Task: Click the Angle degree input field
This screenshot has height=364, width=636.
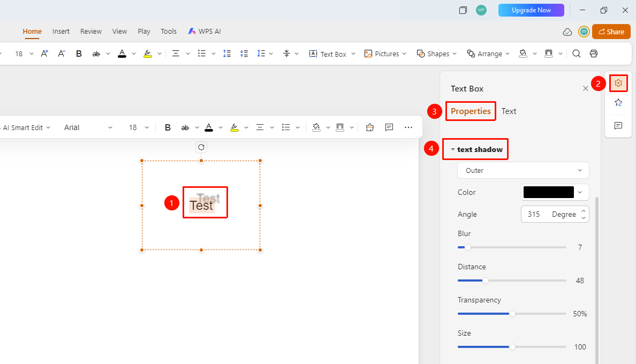Action: tap(555, 214)
